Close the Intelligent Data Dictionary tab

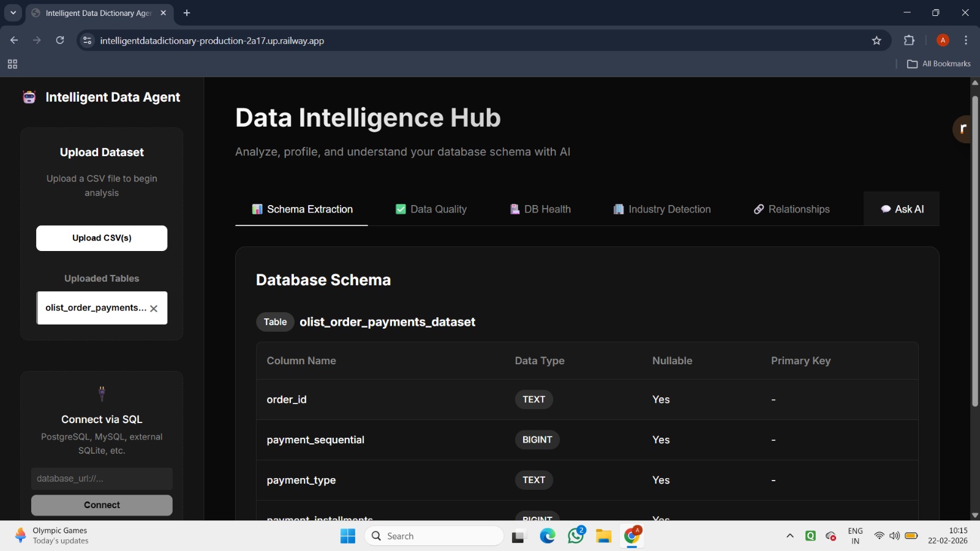(163, 13)
